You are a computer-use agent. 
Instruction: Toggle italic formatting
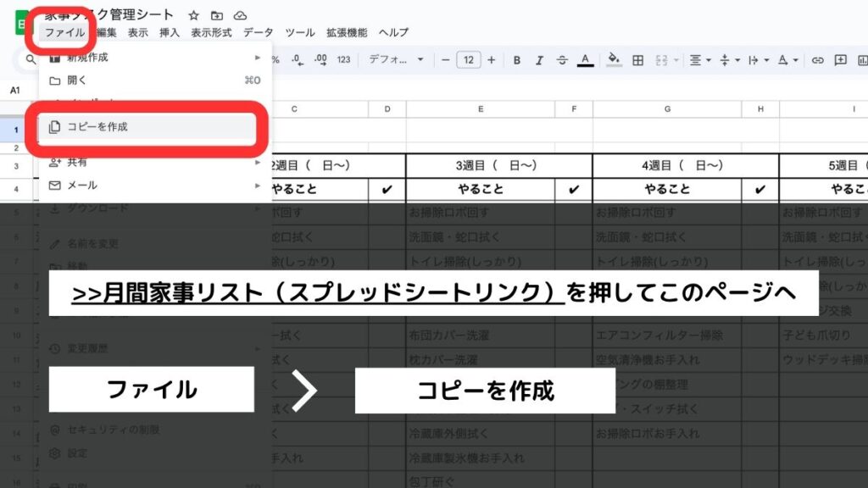click(x=539, y=60)
